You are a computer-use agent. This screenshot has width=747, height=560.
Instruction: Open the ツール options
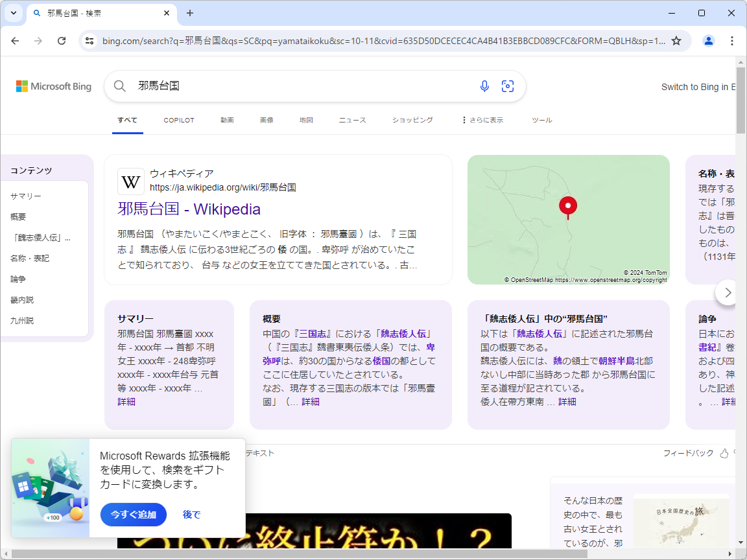pyautogui.click(x=541, y=120)
